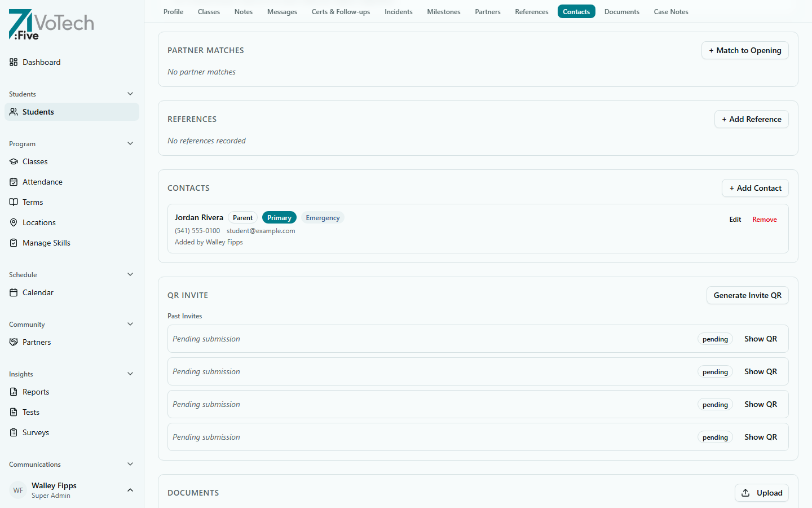The image size is (812, 508).
Task: Open Manage Skills
Action: pyautogui.click(x=46, y=243)
